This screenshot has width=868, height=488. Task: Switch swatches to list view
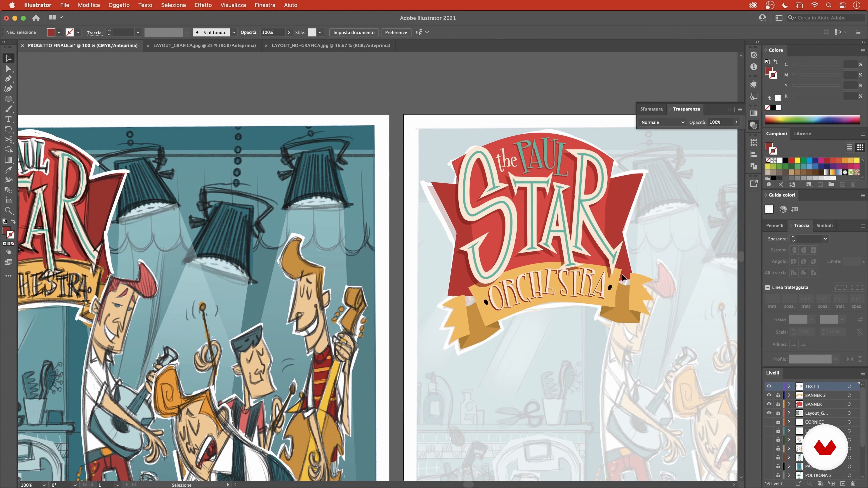849,148
